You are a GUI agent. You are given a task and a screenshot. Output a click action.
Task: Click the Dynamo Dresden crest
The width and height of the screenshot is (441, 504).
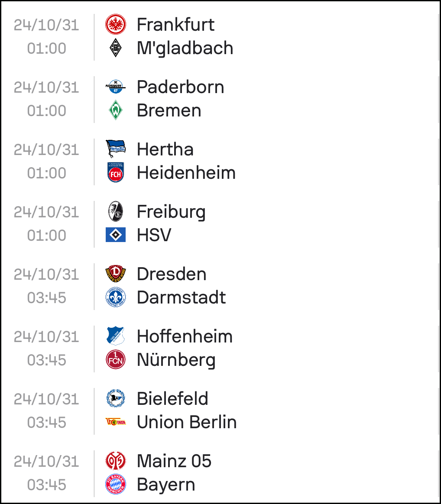pyautogui.click(x=116, y=274)
